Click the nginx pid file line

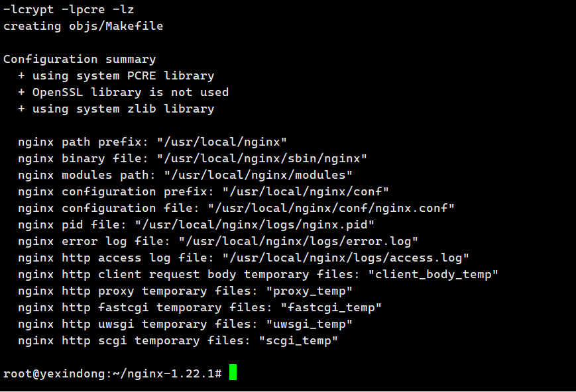tap(196, 224)
